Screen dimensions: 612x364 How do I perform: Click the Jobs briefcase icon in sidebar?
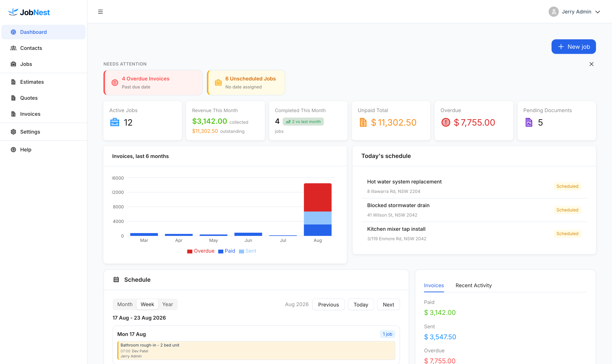[x=13, y=64]
